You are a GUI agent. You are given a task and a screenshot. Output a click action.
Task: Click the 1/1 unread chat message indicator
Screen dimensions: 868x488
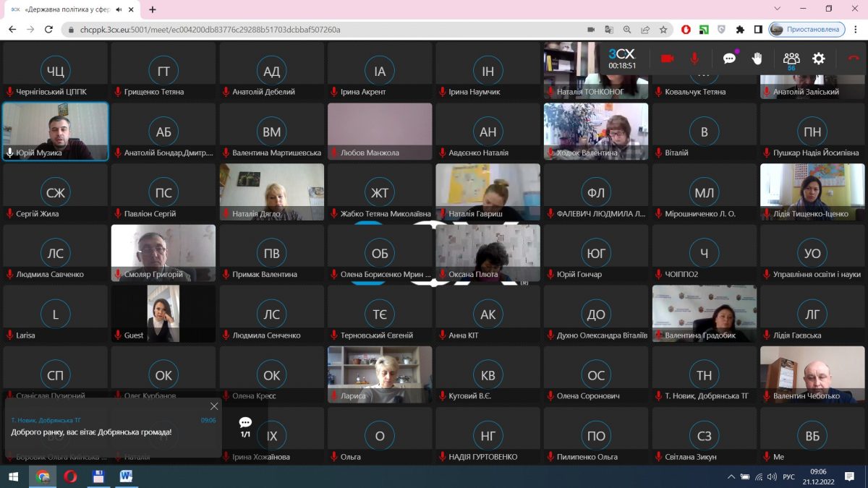tap(245, 427)
